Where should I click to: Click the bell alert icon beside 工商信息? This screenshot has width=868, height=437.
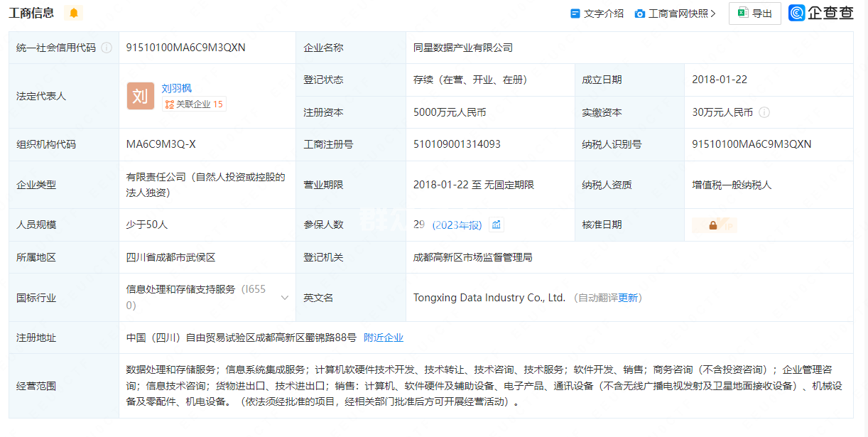pos(73,13)
